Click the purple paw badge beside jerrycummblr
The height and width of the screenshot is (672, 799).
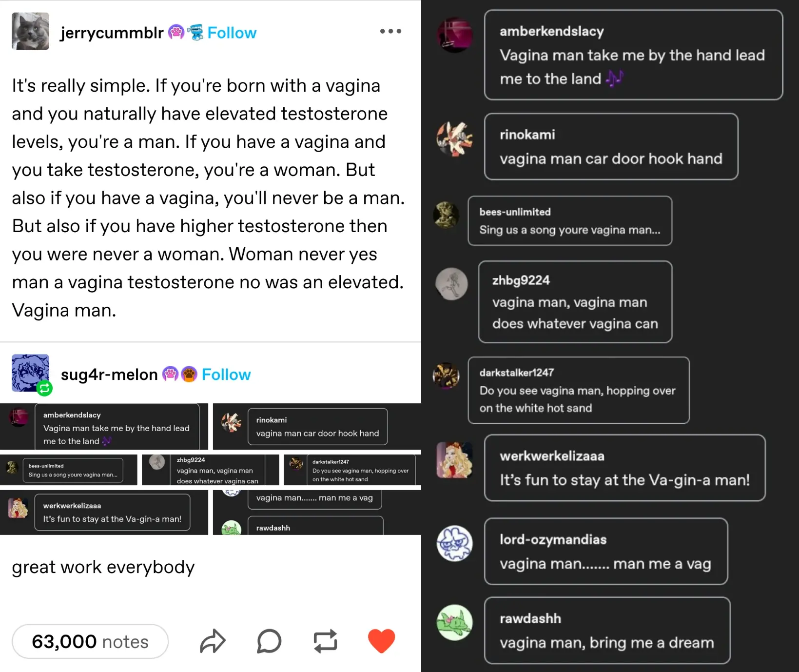[x=176, y=33]
